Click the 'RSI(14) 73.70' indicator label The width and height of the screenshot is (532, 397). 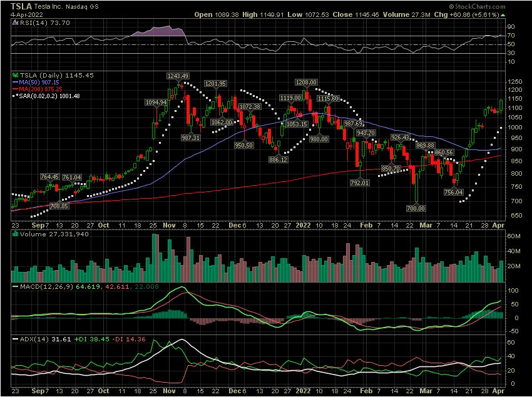click(44, 23)
